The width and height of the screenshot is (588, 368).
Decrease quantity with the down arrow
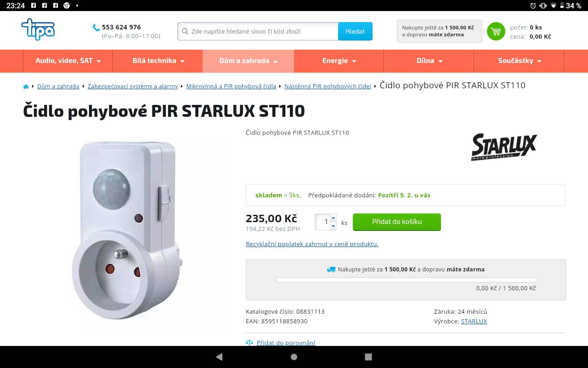[334, 226]
